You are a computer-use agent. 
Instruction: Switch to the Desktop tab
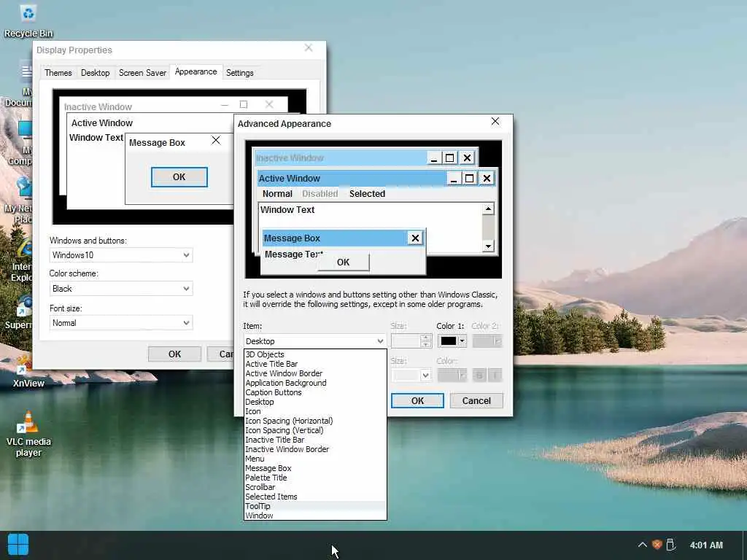96,73
